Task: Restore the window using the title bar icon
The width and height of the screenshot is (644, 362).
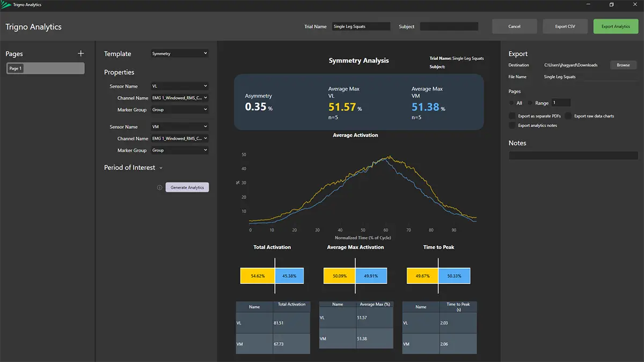Action: coord(611,5)
